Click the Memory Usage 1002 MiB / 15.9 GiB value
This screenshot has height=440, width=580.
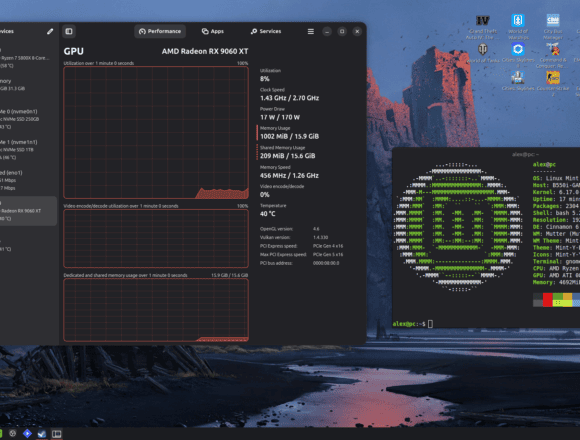[289, 136]
